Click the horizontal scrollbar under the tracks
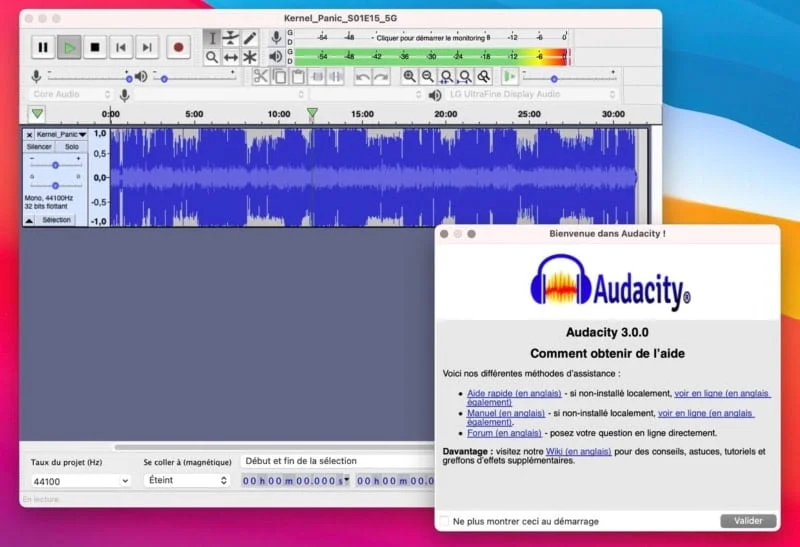The height and width of the screenshot is (547, 800). point(273,447)
